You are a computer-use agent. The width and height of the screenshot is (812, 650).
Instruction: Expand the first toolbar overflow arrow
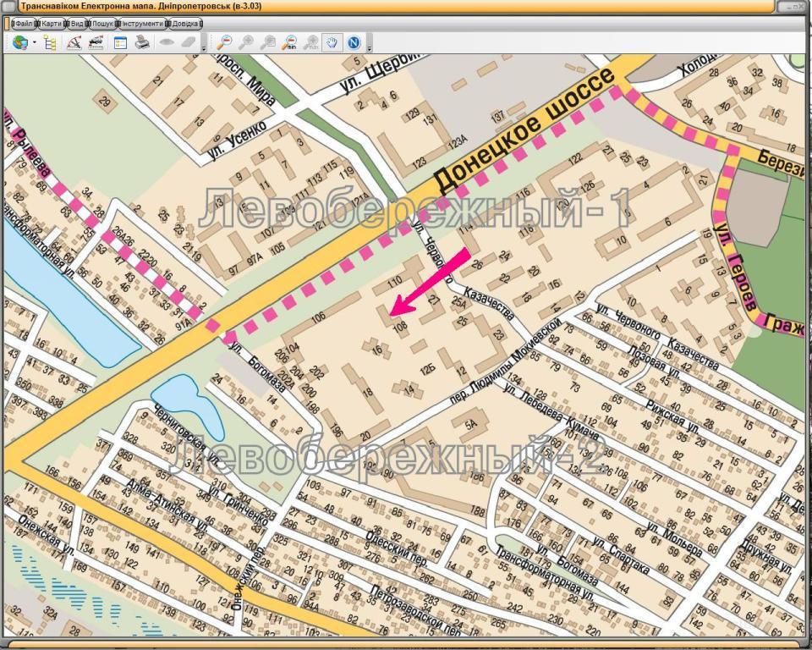click(x=204, y=49)
